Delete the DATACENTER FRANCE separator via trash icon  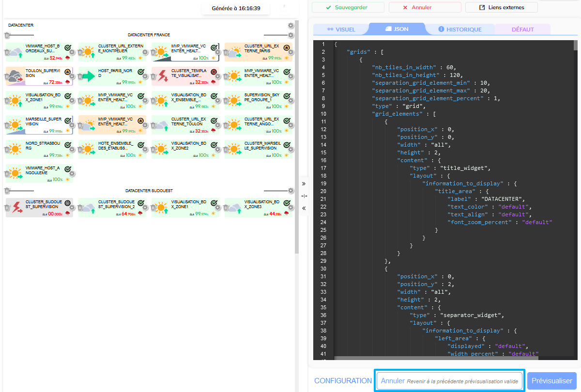pyautogui.click(x=7, y=35)
